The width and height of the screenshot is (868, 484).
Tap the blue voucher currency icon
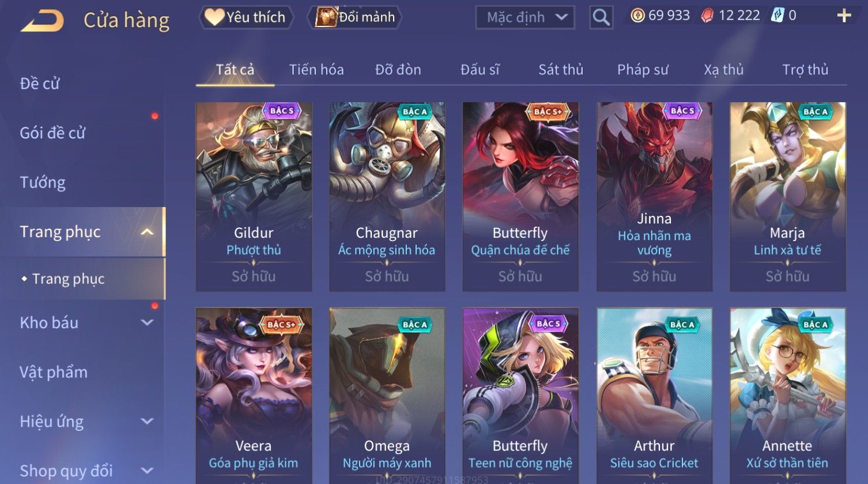[x=778, y=16]
